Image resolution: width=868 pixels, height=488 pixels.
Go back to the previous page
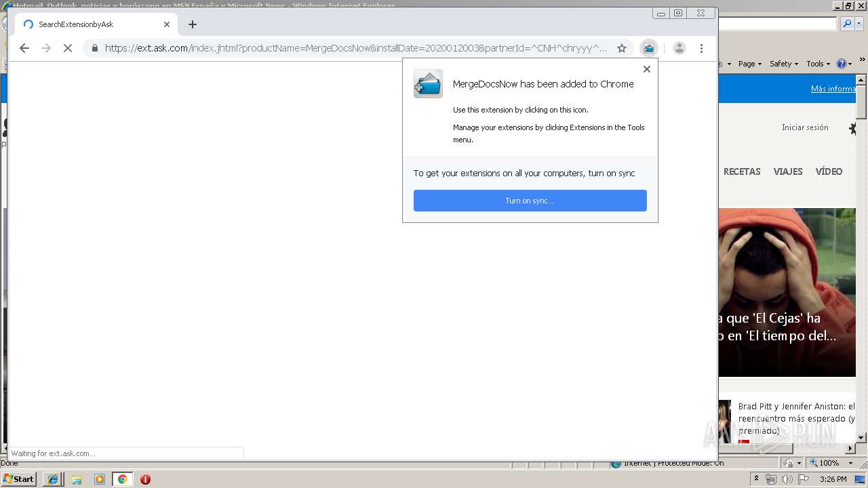[x=24, y=48]
